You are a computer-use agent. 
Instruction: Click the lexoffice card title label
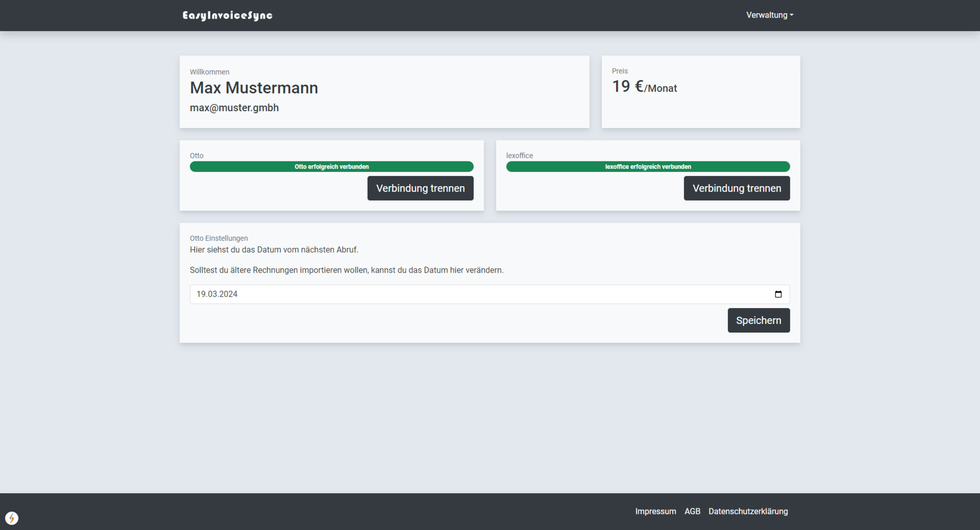pos(519,155)
